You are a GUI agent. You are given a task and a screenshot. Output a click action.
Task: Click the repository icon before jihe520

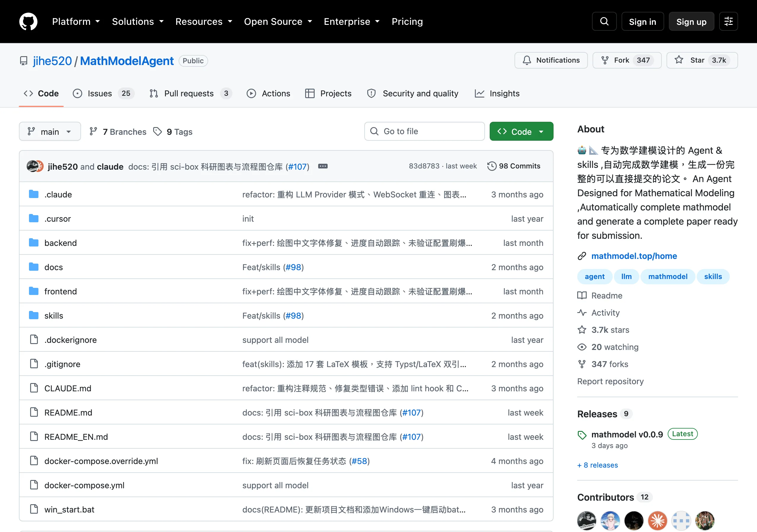point(24,61)
